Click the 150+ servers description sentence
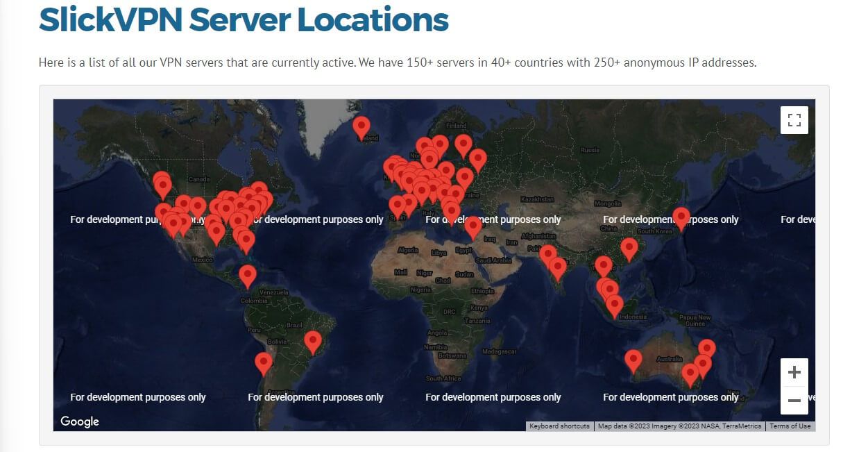This screenshot has height=452, width=868. 398,62
